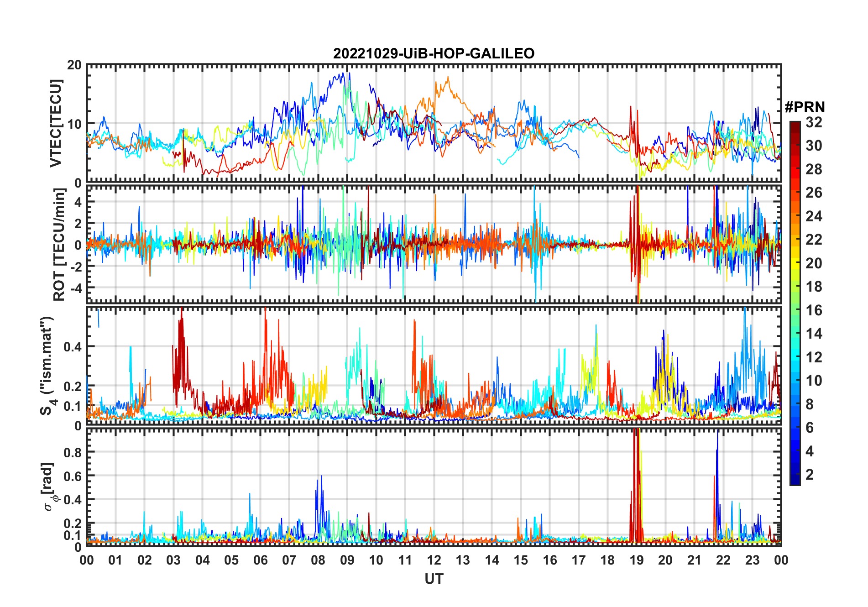Click the 15 hour tick on UT axis

click(x=521, y=560)
